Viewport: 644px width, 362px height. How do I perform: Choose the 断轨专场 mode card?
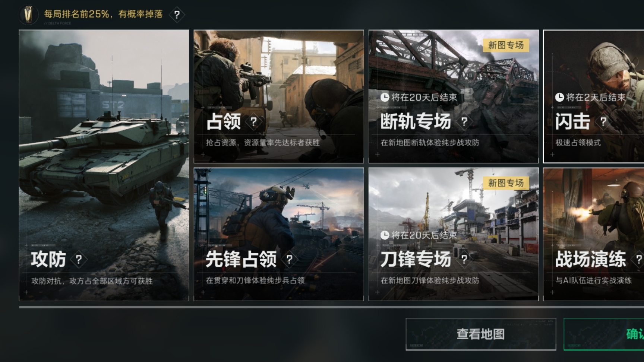[454, 96]
